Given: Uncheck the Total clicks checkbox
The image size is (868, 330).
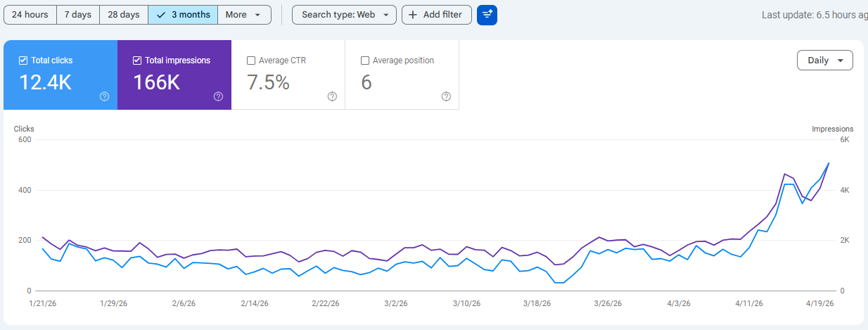Looking at the screenshot, I should pos(23,61).
